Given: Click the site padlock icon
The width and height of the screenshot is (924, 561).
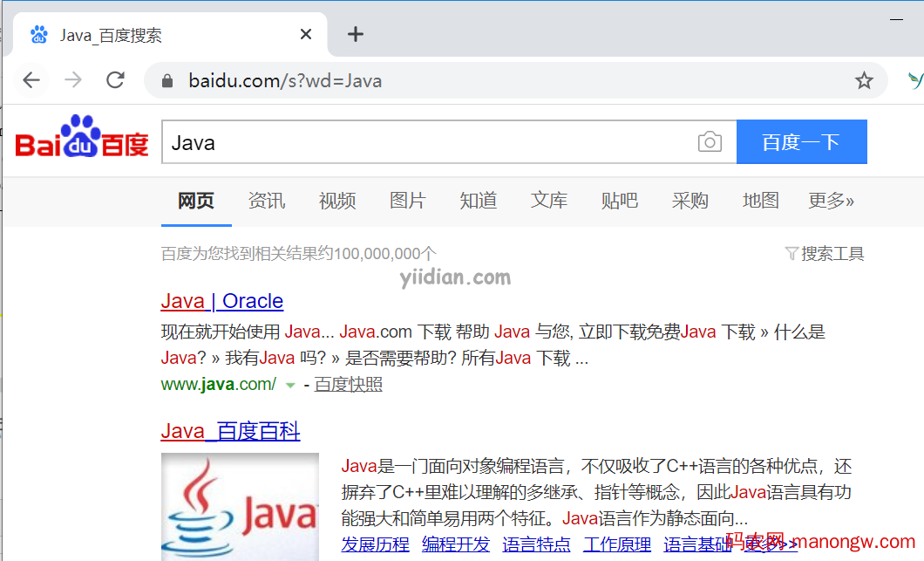Looking at the screenshot, I should click(168, 81).
